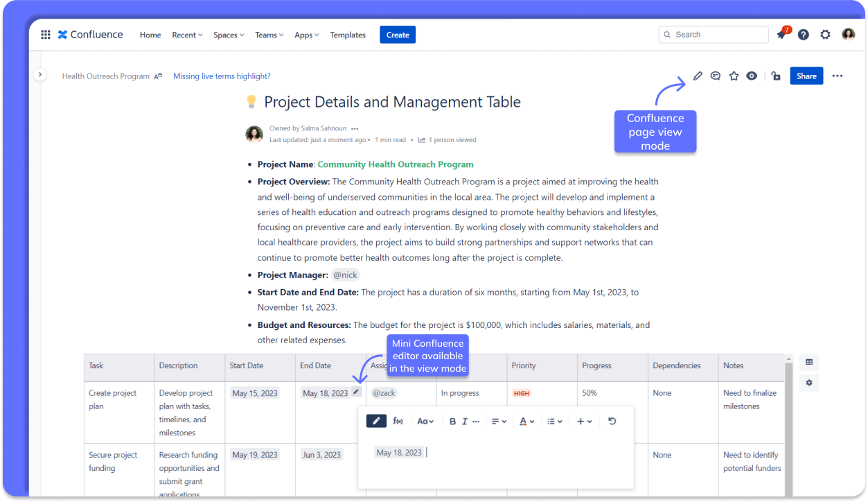868x502 pixels.
Task: Click the formula f(x) button in mini editor
Action: 398,421
